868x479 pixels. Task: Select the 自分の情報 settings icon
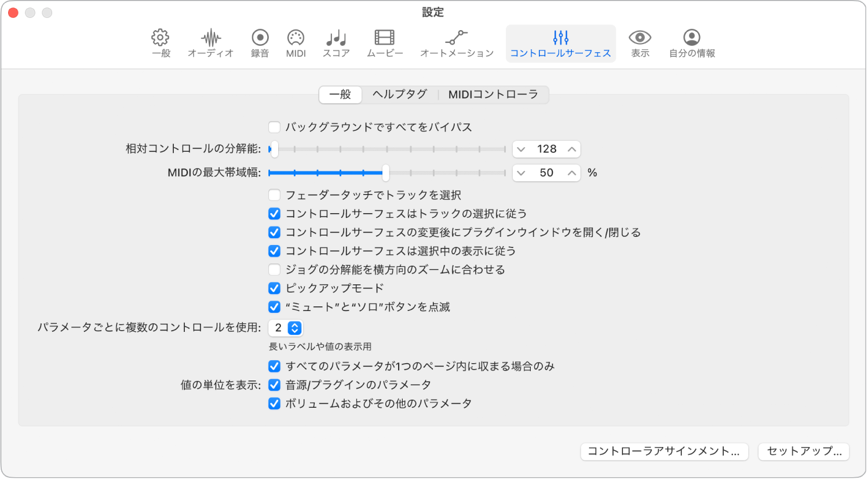tap(692, 43)
